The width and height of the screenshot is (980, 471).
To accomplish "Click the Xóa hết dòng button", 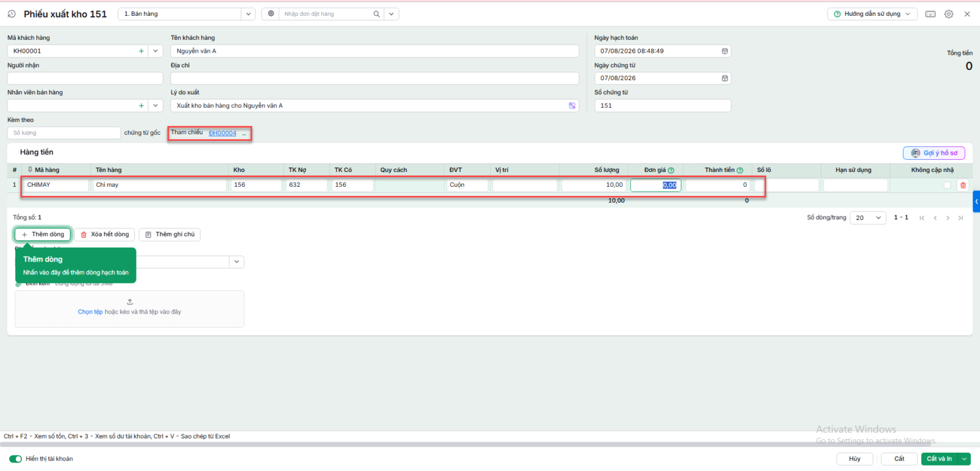I will (105, 234).
